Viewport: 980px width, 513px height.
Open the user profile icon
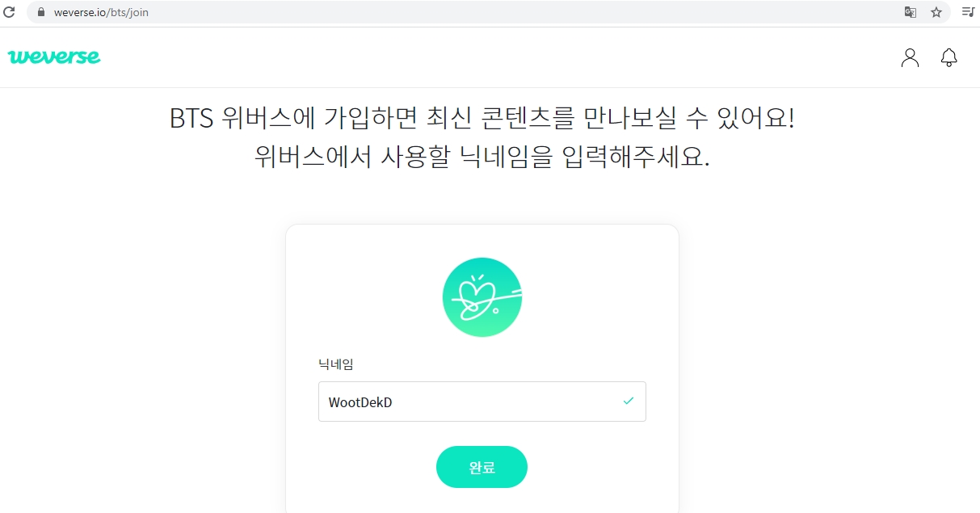pos(910,57)
